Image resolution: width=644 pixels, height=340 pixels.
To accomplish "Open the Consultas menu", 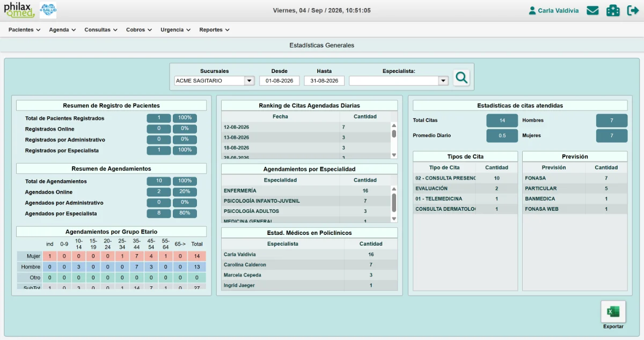I will click(x=101, y=30).
